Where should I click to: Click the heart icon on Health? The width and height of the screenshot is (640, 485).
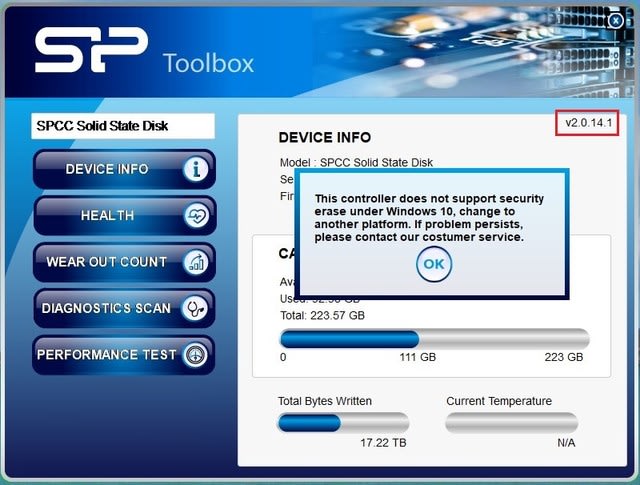(196, 216)
